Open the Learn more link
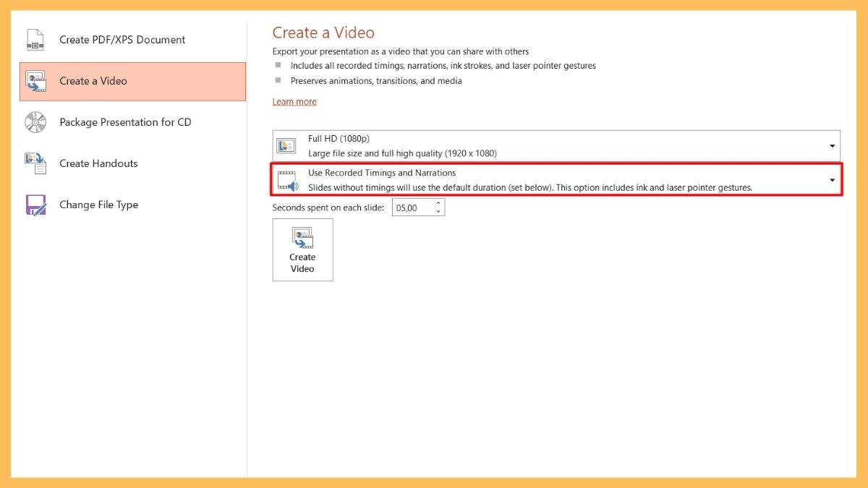This screenshot has height=488, width=868. click(294, 101)
